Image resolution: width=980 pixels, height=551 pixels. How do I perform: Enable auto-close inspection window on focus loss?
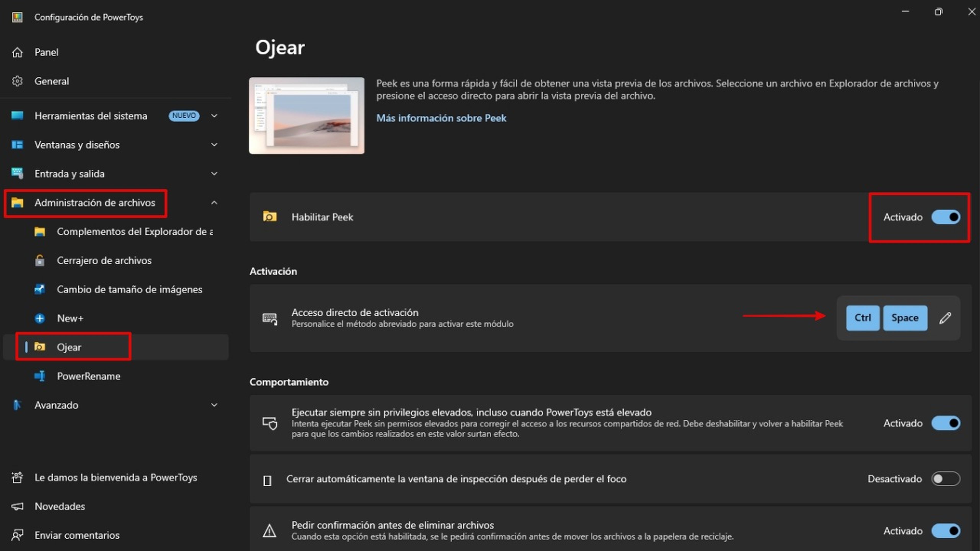(x=946, y=479)
